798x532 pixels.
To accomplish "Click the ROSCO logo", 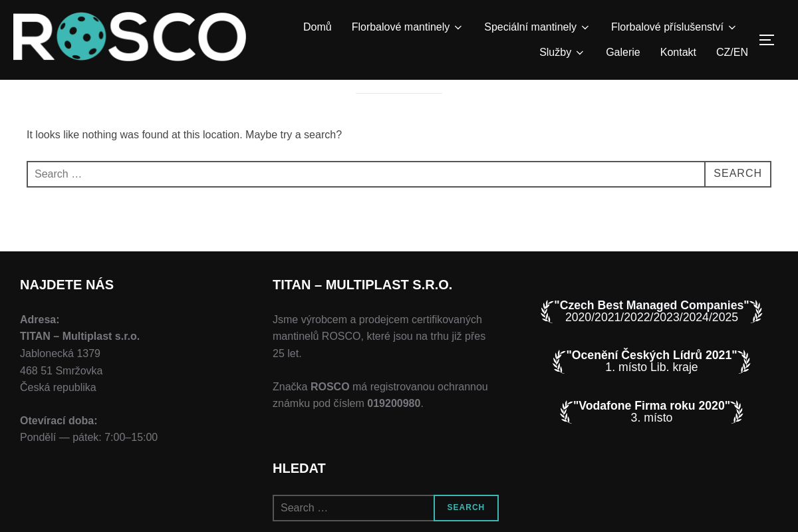I will tap(130, 37).
